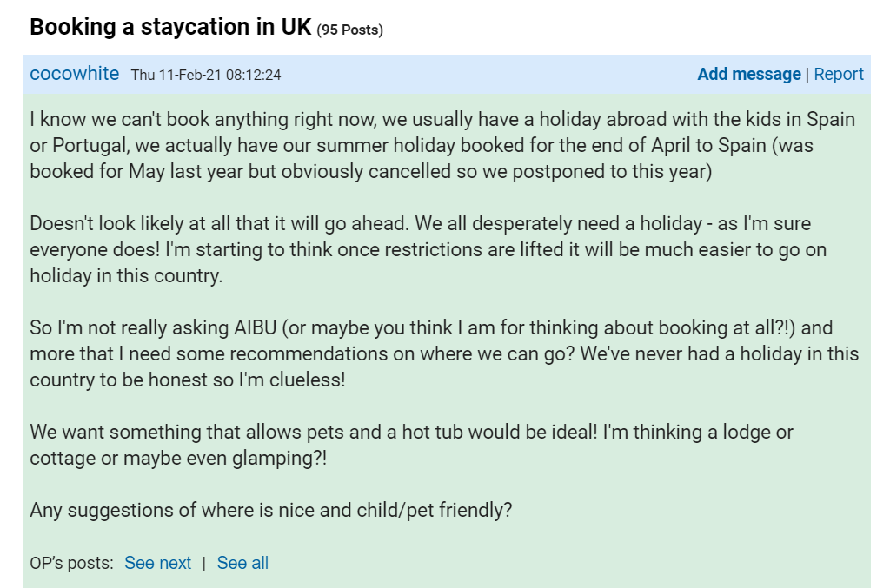Click the '(95 Posts)' count
This screenshot has width=890, height=588.
(349, 30)
